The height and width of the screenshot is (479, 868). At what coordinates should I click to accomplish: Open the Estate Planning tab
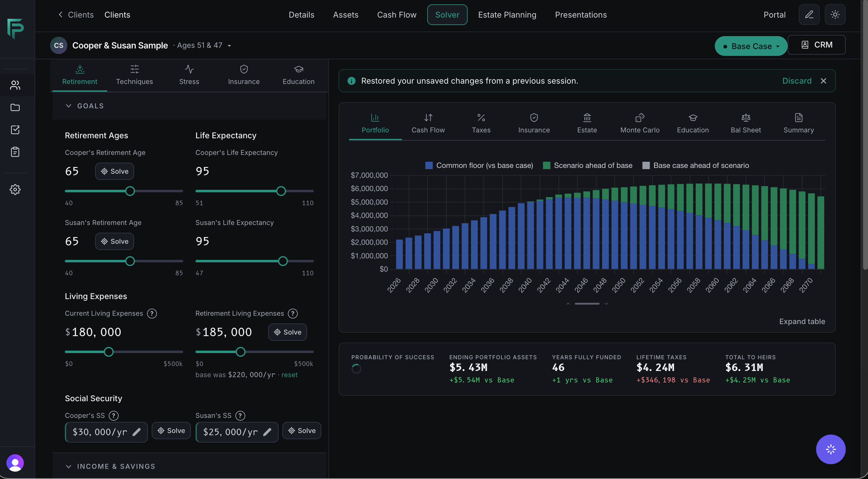507,15
